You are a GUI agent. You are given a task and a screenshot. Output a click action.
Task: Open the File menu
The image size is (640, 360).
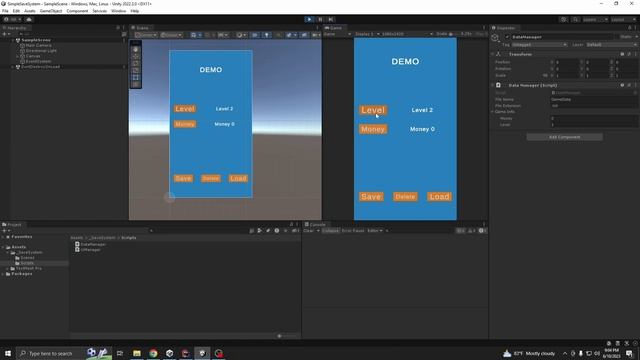5,11
